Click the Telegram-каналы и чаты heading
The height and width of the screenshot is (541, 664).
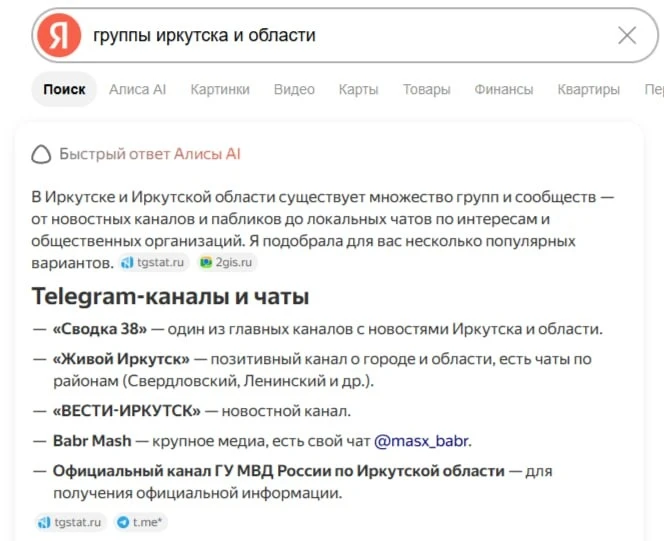(170, 296)
